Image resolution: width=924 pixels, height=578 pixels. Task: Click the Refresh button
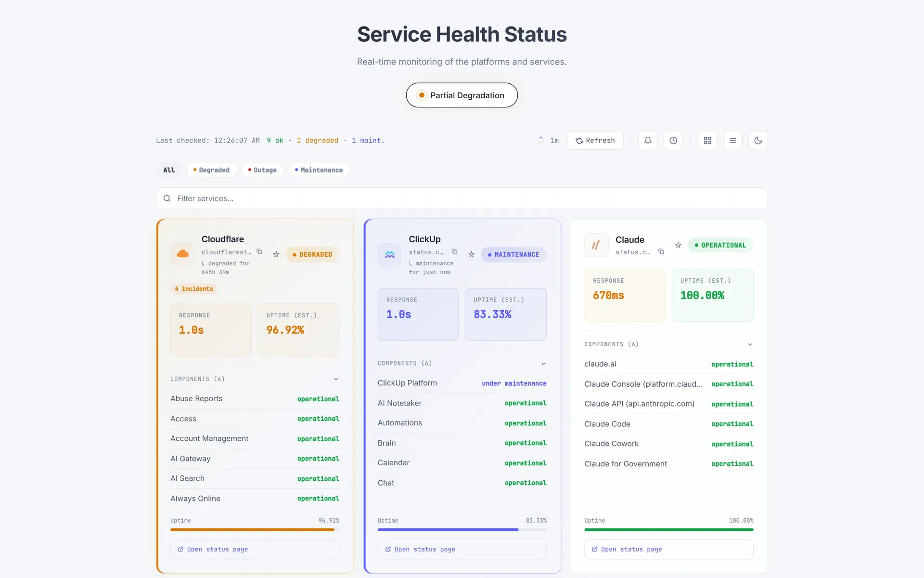pos(595,141)
